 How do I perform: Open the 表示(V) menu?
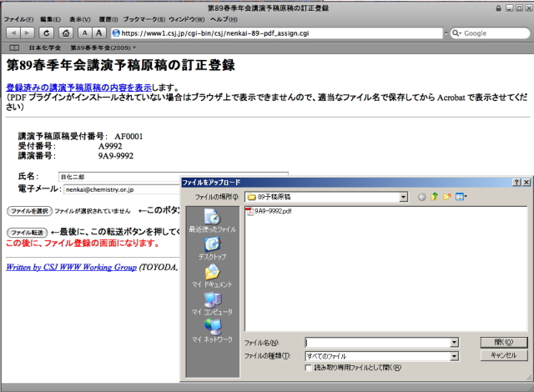[x=80, y=19]
